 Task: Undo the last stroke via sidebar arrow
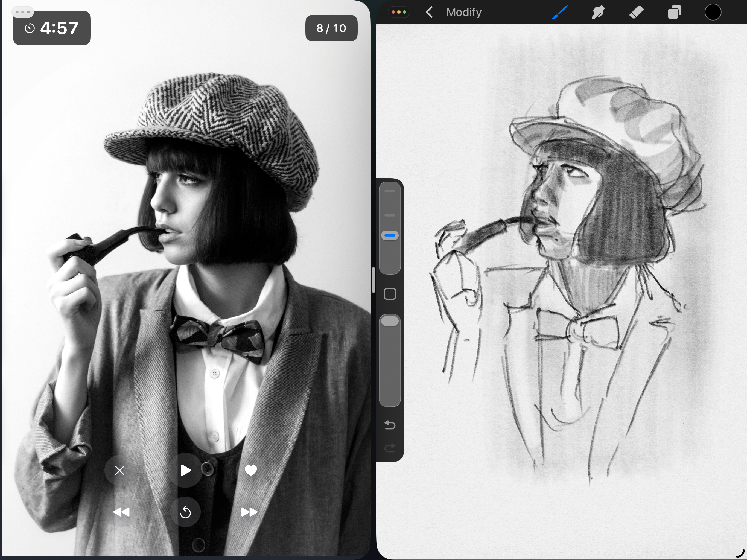pyautogui.click(x=390, y=425)
